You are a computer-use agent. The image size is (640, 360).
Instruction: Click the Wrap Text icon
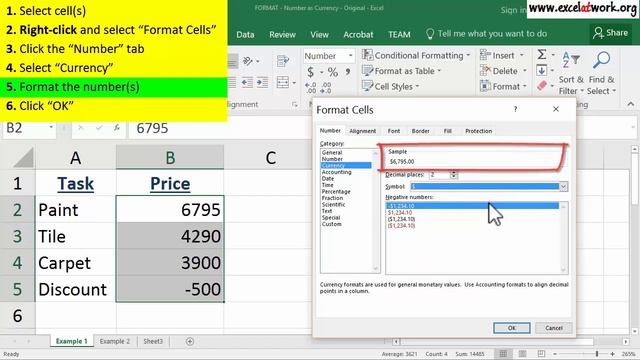coord(283,61)
